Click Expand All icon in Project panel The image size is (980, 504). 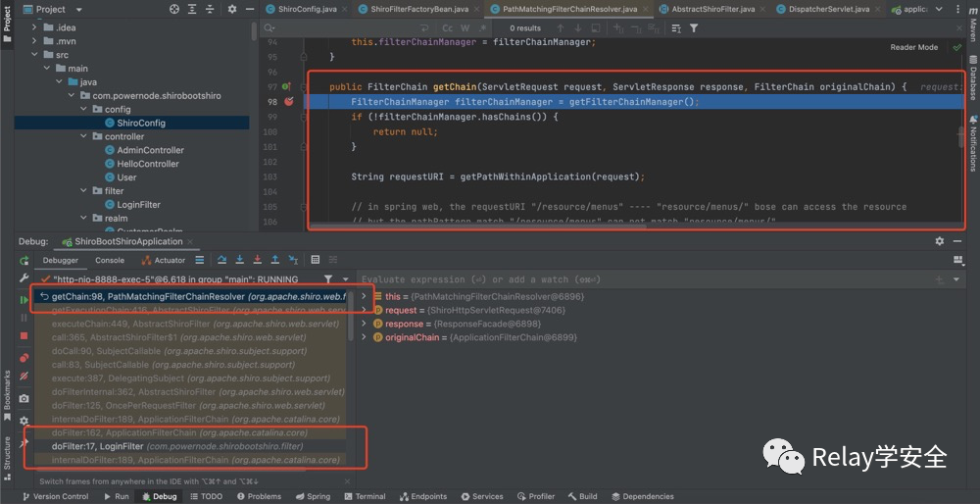pyautogui.click(x=192, y=10)
